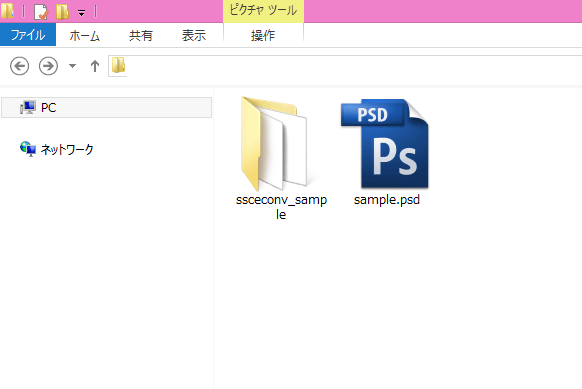This screenshot has width=582, height=389.
Task: Go up one folder level
Action: click(95, 66)
